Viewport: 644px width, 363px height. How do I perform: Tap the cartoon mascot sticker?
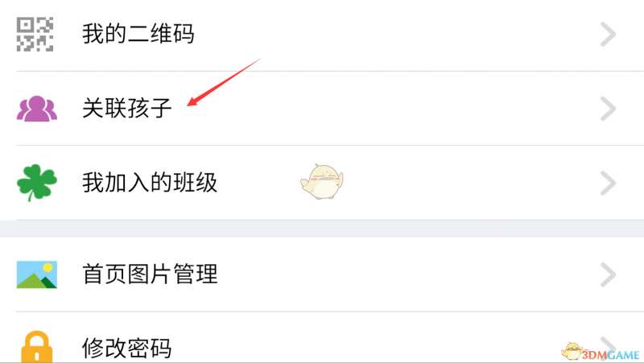tap(322, 182)
